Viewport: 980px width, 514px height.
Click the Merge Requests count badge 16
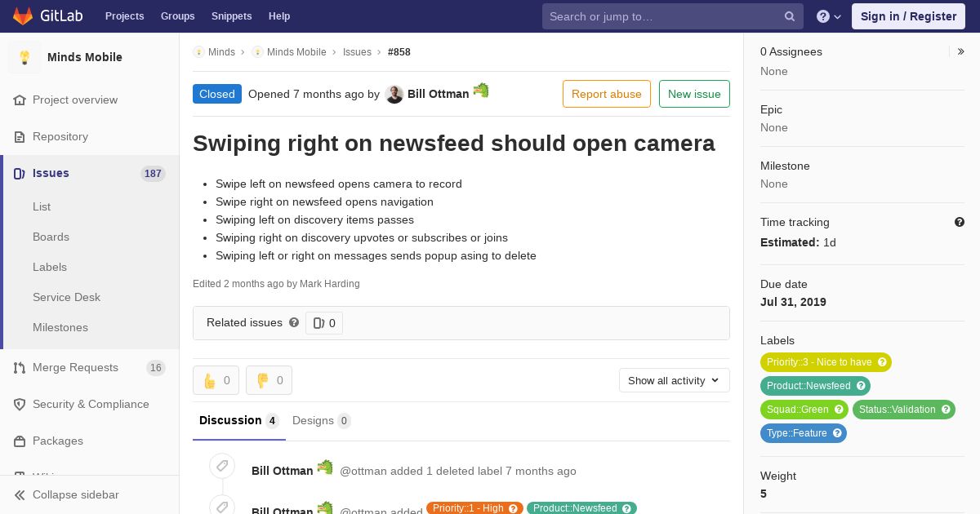click(156, 368)
